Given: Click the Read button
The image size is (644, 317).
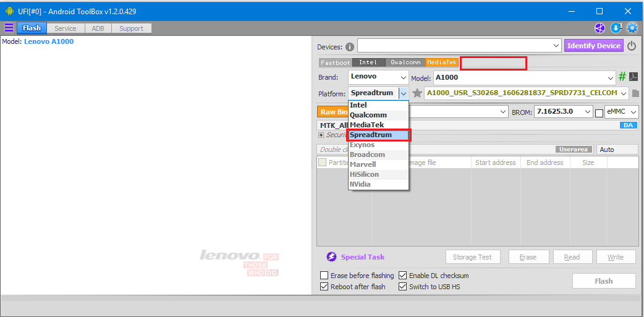Looking at the screenshot, I should click(x=572, y=257).
